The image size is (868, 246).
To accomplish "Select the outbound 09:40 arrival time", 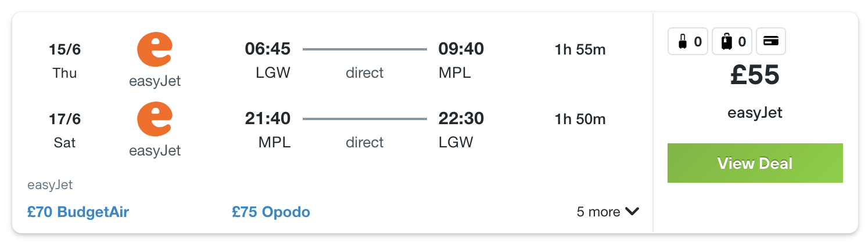I will (x=461, y=49).
